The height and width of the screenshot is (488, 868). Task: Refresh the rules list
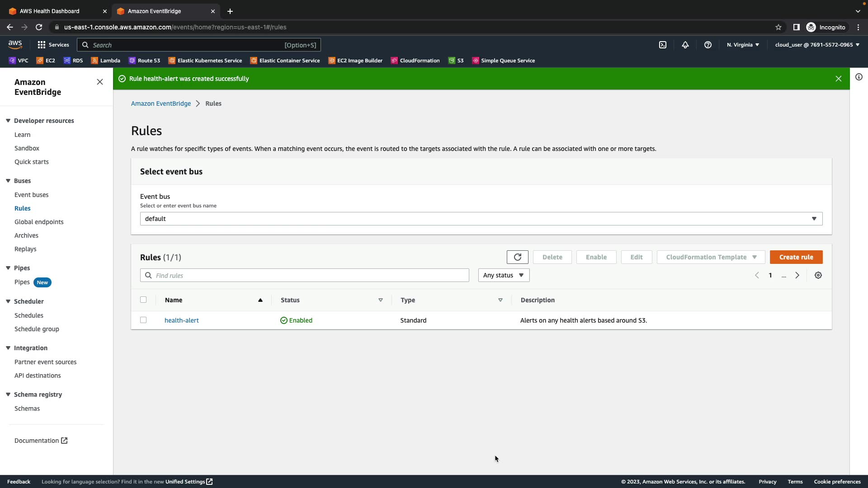(517, 257)
